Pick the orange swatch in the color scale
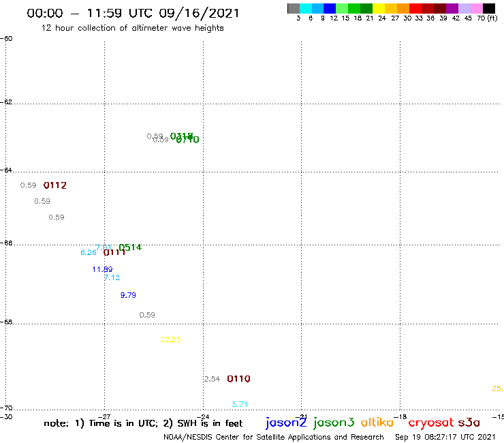Viewport: 504px width, 443px height. pos(403,8)
